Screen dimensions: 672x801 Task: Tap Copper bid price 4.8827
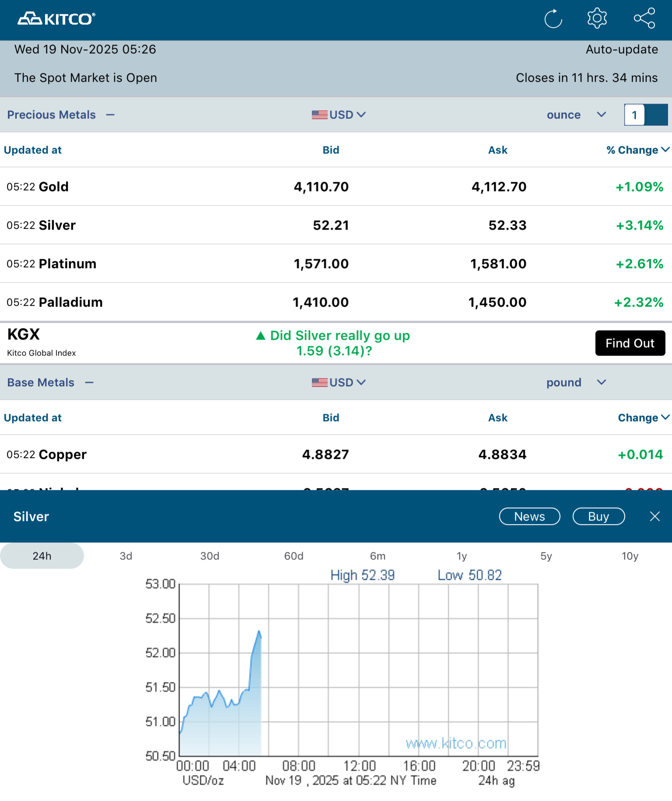pyautogui.click(x=325, y=455)
